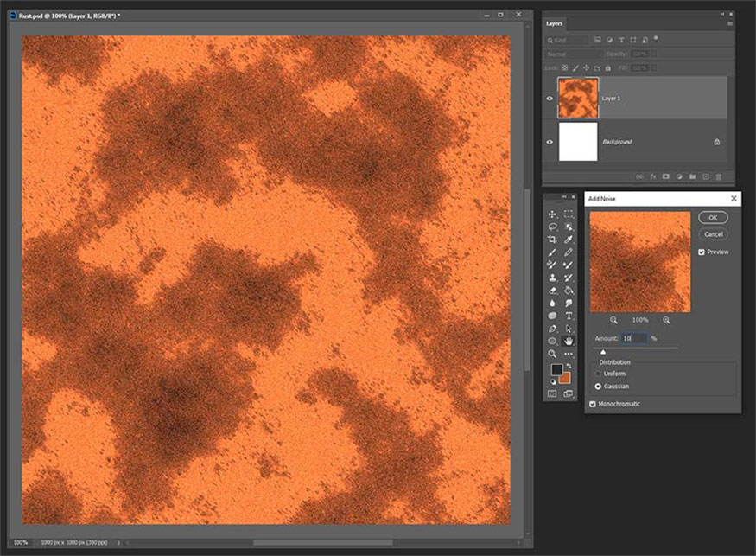Click the Amount slider handle

click(603, 352)
